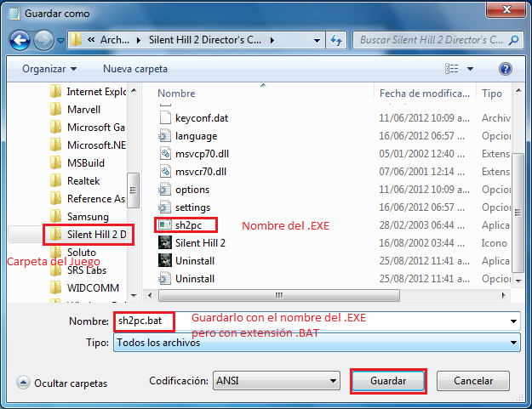Screen dimensions: 532x409
Task: Select the Realtek folder
Action: point(75,181)
